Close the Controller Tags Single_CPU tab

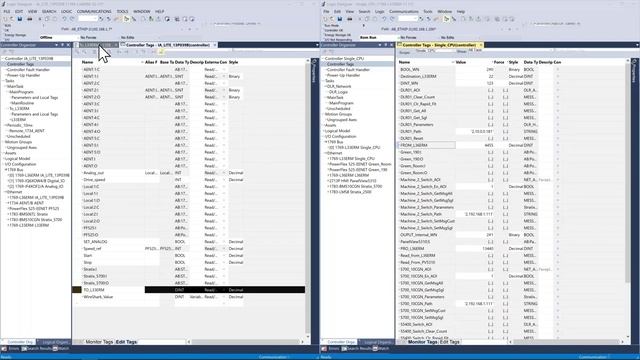click(x=481, y=45)
